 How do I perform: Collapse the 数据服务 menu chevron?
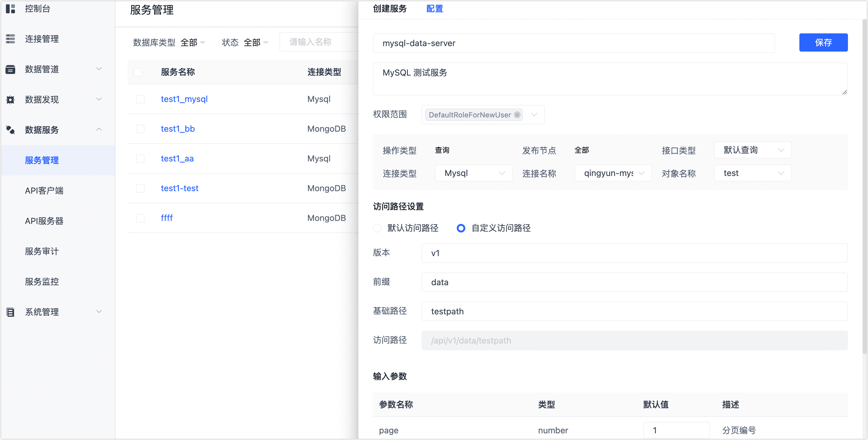tap(99, 130)
